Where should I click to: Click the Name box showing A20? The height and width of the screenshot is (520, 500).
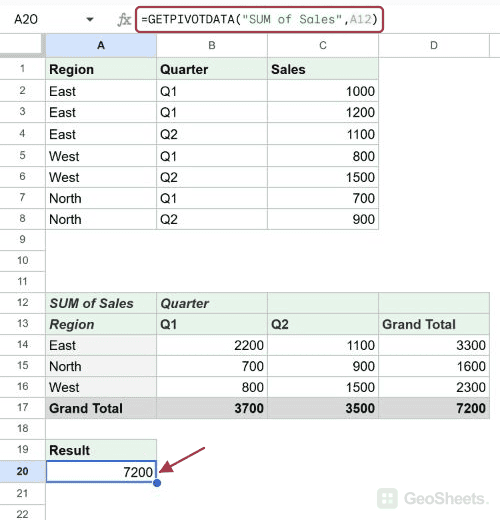(x=26, y=19)
